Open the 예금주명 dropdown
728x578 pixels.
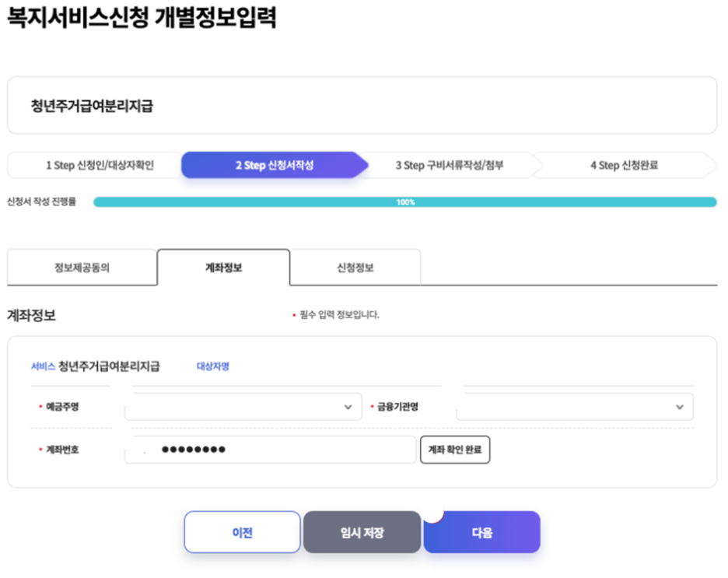[x=242, y=406]
